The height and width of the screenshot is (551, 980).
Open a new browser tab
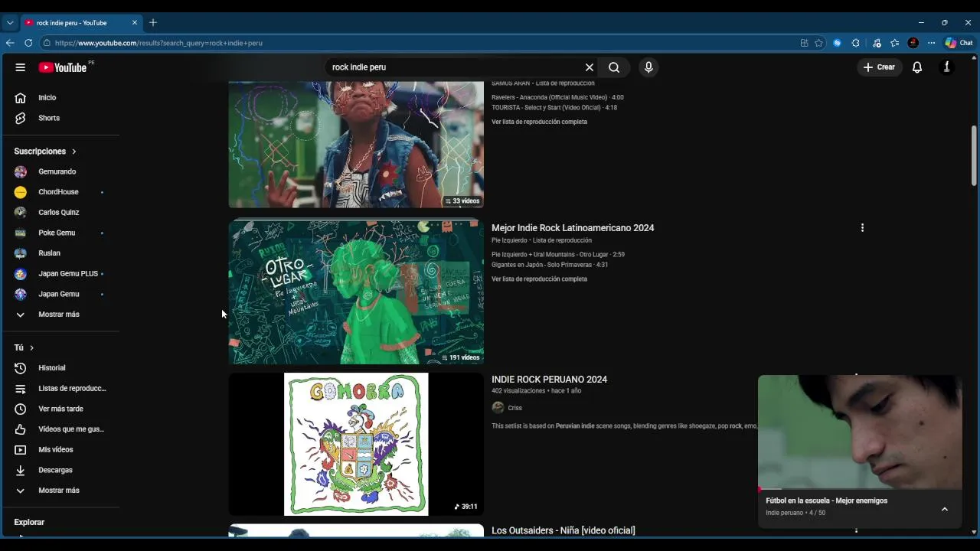153,23
